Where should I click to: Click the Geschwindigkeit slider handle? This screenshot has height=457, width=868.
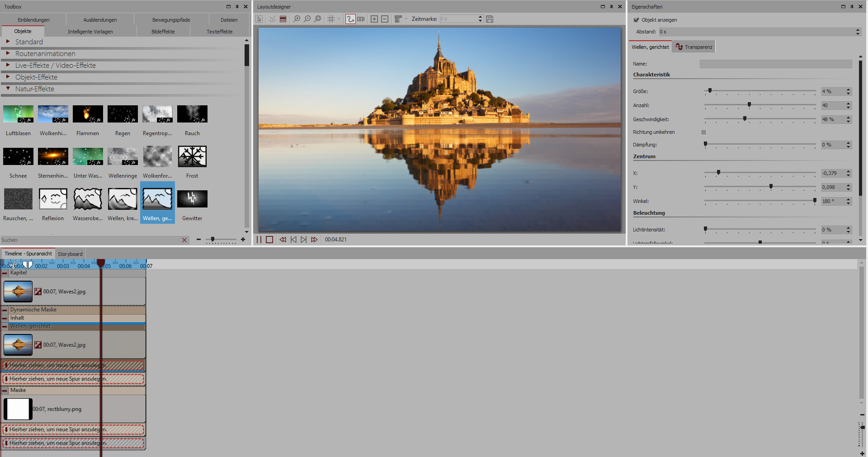[x=745, y=119]
